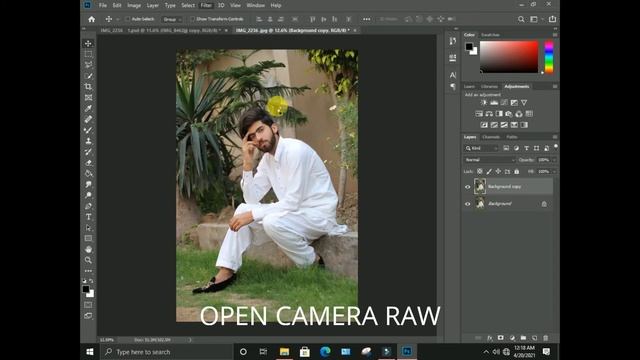Add a Levels adjustment
Viewport: 640px width, 360px height.
pos(494,103)
